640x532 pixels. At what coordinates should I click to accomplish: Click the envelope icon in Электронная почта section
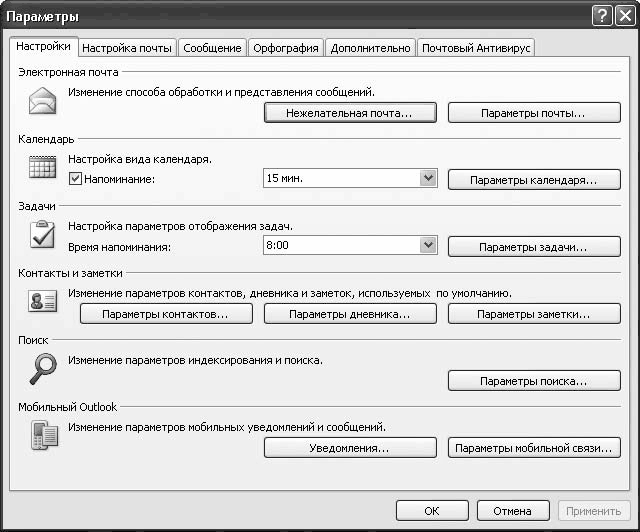41,102
